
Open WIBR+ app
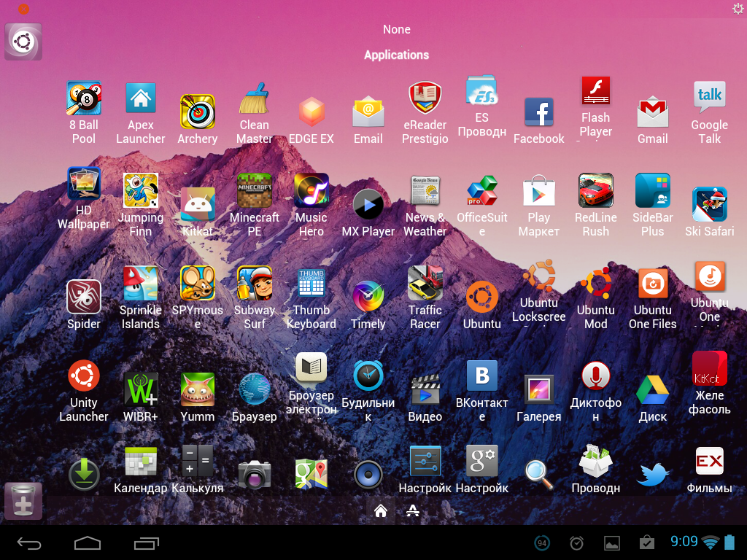click(141, 389)
